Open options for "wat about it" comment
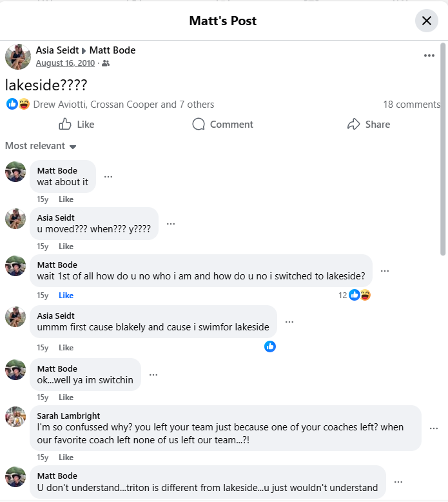 point(108,176)
